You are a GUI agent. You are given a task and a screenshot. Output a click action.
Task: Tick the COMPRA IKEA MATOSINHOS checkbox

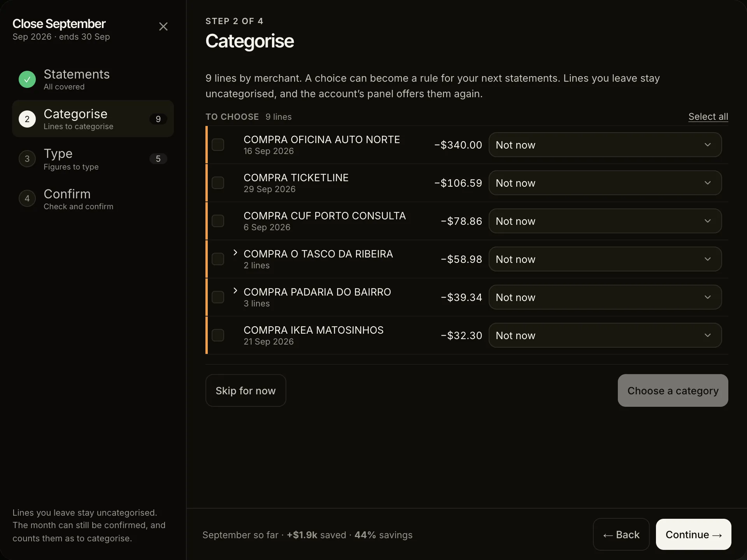pyautogui.click(x=218, y=335)
